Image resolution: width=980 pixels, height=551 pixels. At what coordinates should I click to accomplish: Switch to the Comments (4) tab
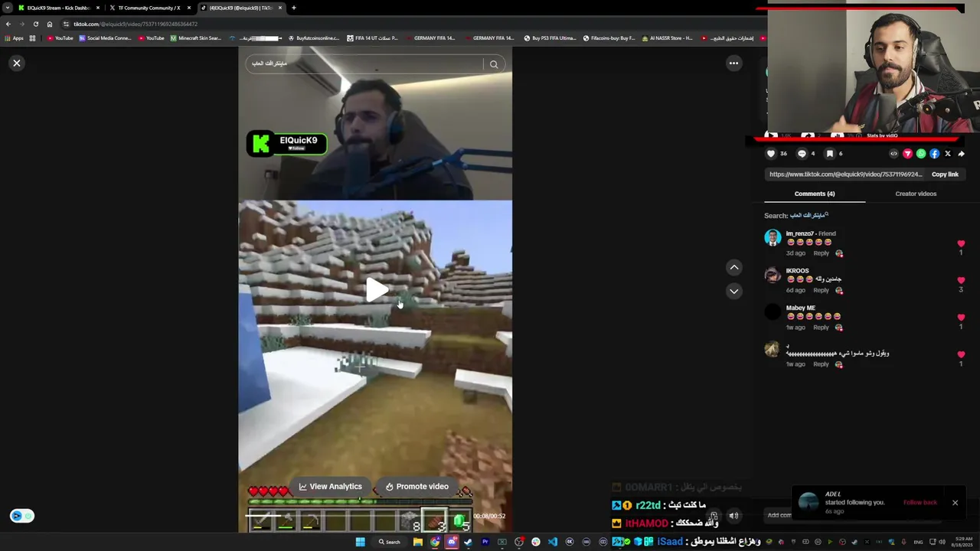815,194
